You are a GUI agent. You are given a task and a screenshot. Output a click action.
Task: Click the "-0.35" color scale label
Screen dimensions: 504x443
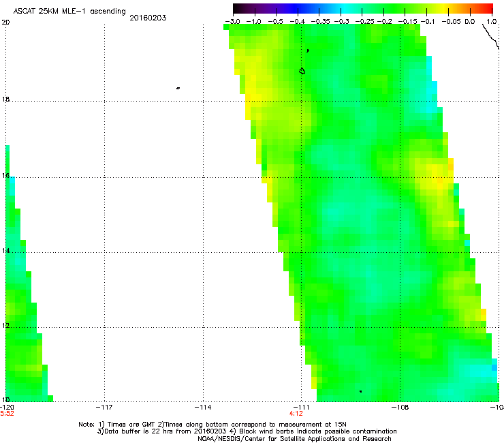click(x=321, y=22)
